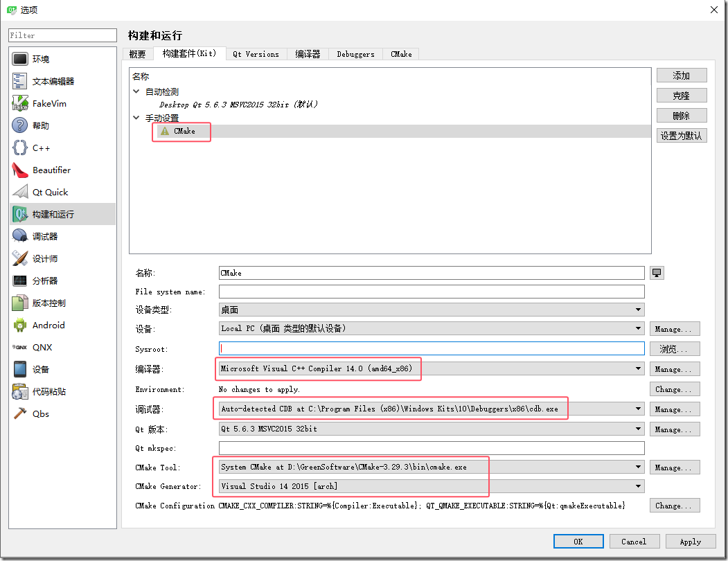Collapse the 自动检测 tree group
The height and width of the screenshot is (561, 728).
point(136,91)
